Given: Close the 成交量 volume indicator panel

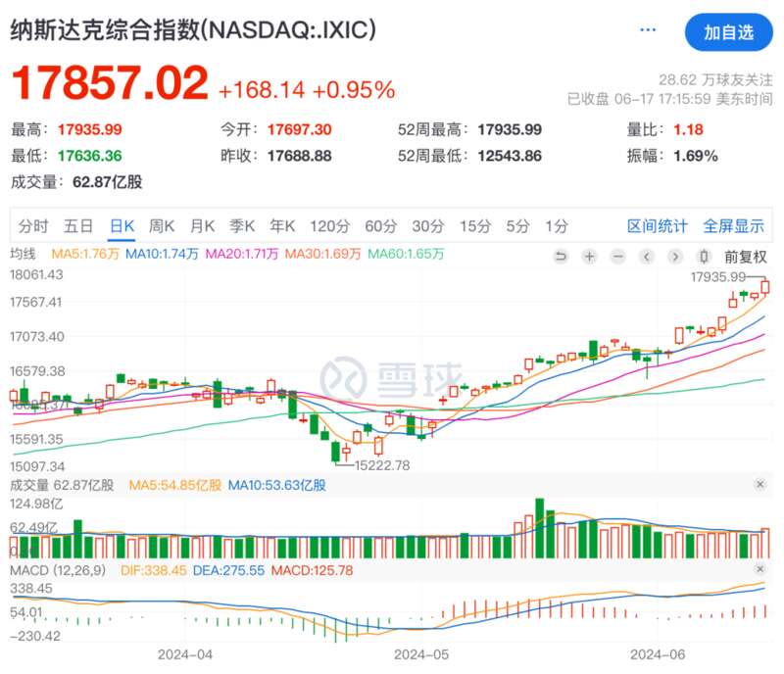Looking at the screenshot, I should 760,484.
